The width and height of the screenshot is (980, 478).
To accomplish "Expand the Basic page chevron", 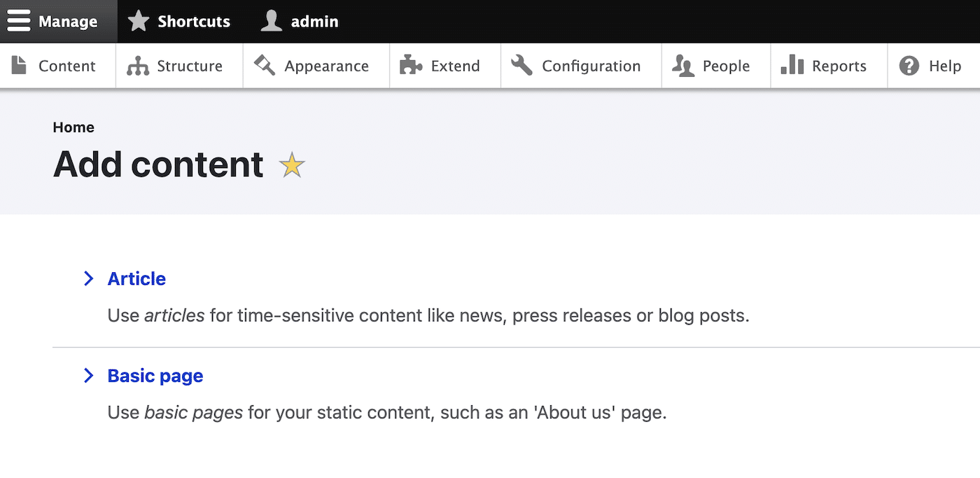I will (88, 376).
